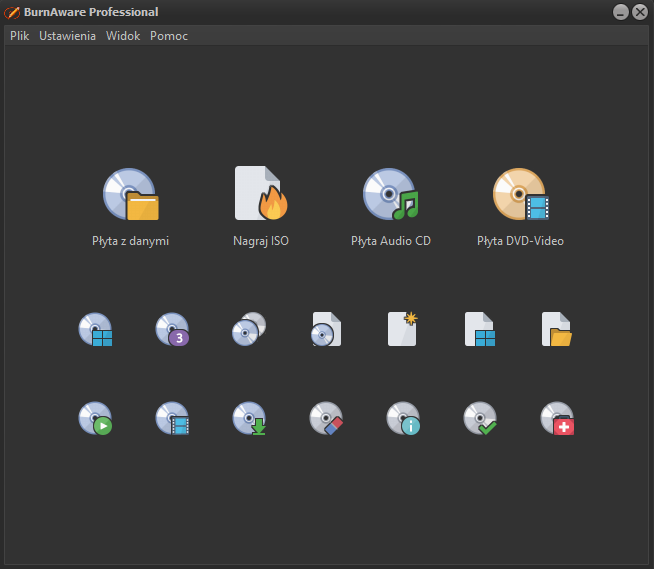The image size is (654, 569).
Task: Open the Ustawienia menu
Action: coord(68,36)
